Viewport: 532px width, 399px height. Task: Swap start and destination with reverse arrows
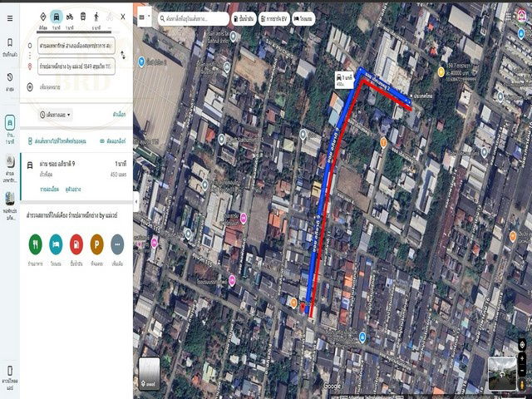[123, 56]
